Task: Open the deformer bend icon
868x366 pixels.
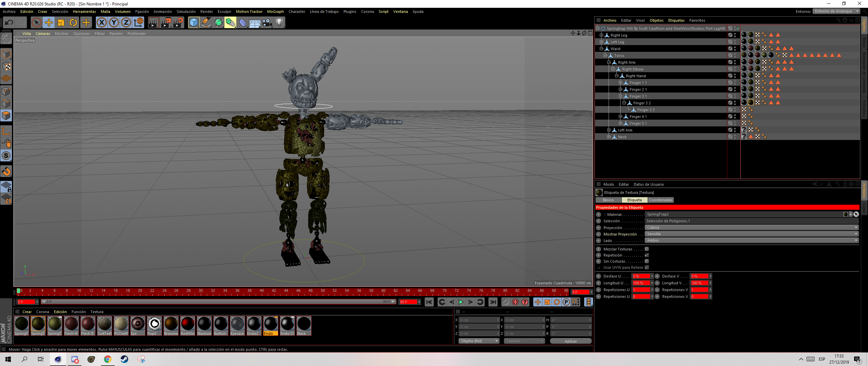Action: 243,23
